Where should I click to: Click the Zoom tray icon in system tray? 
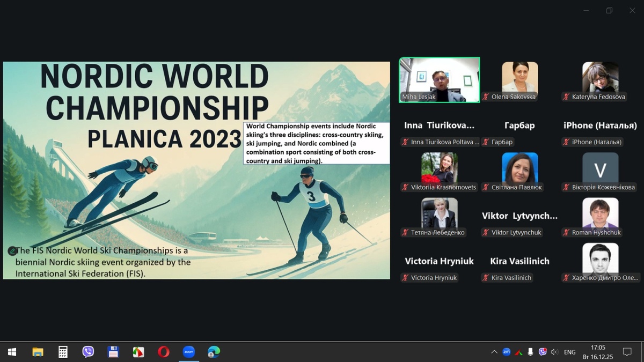506,352
